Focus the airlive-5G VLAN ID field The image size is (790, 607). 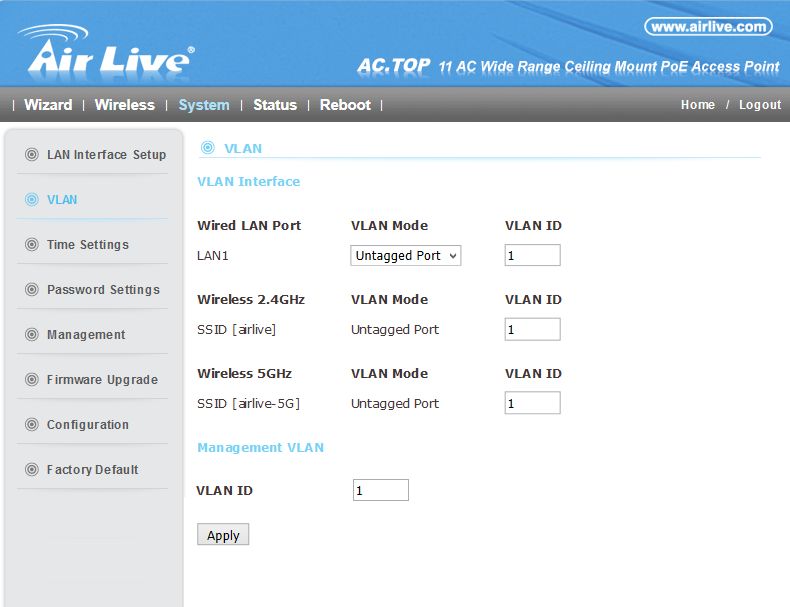coord(533,403)
